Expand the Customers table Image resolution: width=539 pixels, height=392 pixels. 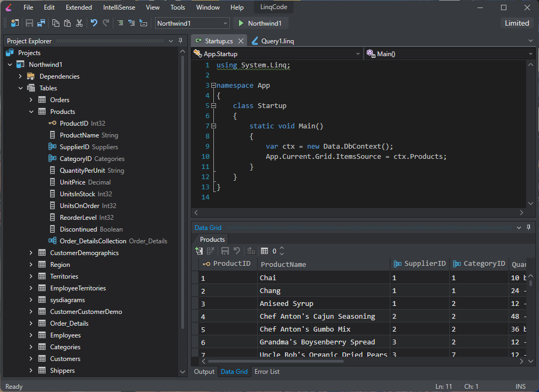[x=31, y=359]
